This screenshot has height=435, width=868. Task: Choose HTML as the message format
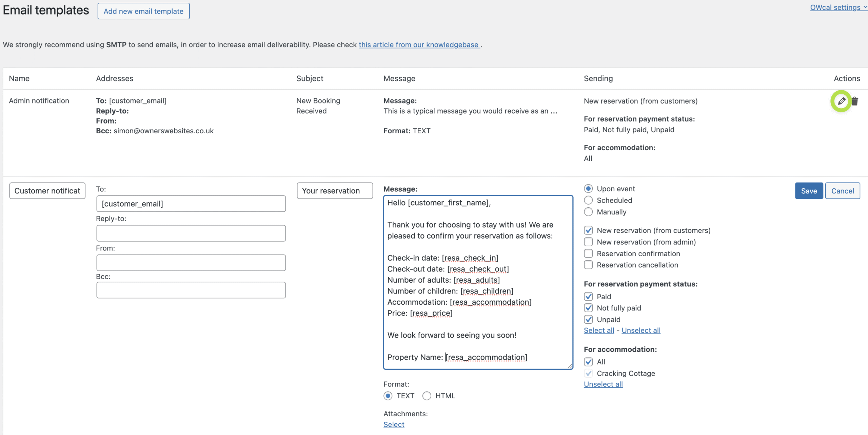[427, 396]
